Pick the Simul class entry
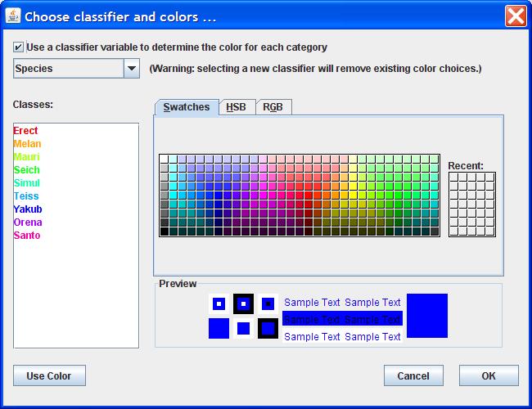 click(x=26, y=183)
